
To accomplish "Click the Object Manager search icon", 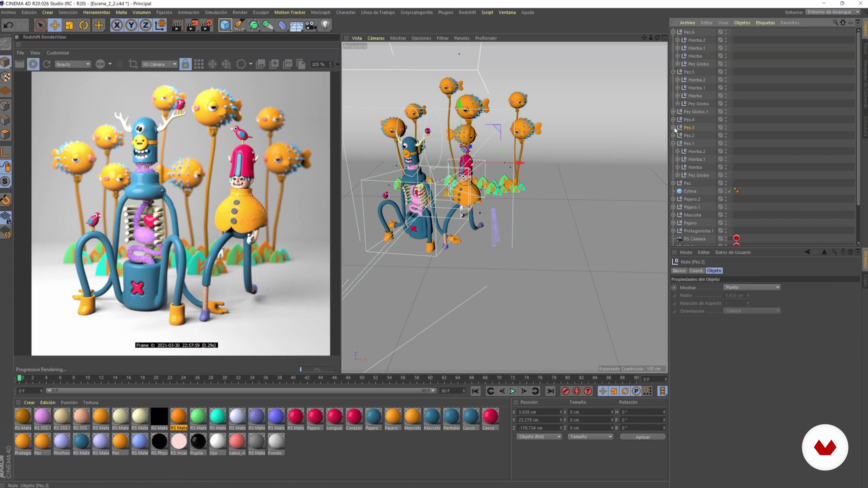I will point(835,23).
